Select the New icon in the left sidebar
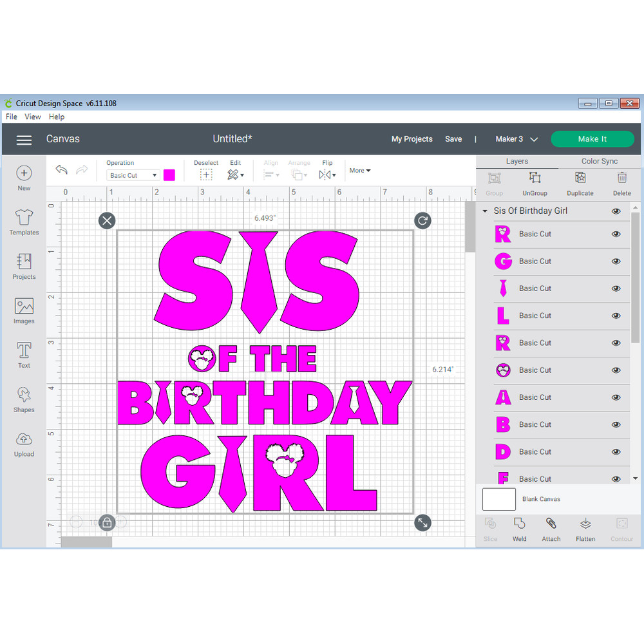 [24, 178]
